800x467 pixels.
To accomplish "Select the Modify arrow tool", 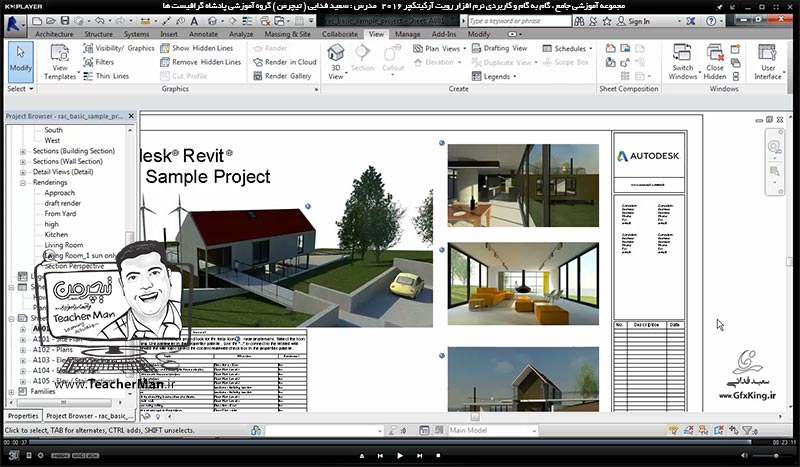I will point(20,60).
